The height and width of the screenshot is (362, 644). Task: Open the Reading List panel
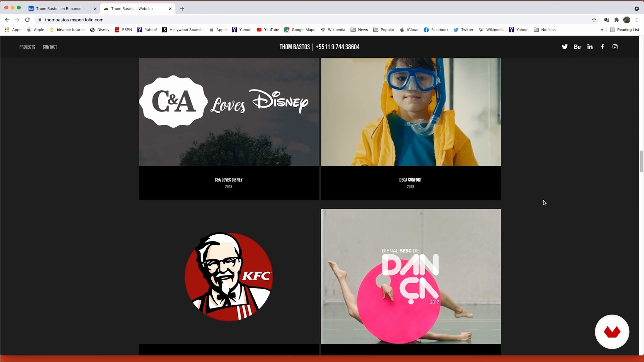(625, 30)
